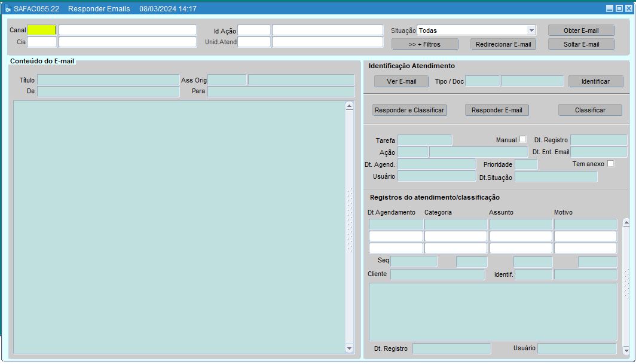This screenshot has width=636, height=364.
Task: Click the Seq field
Action: tap(414, 261)
